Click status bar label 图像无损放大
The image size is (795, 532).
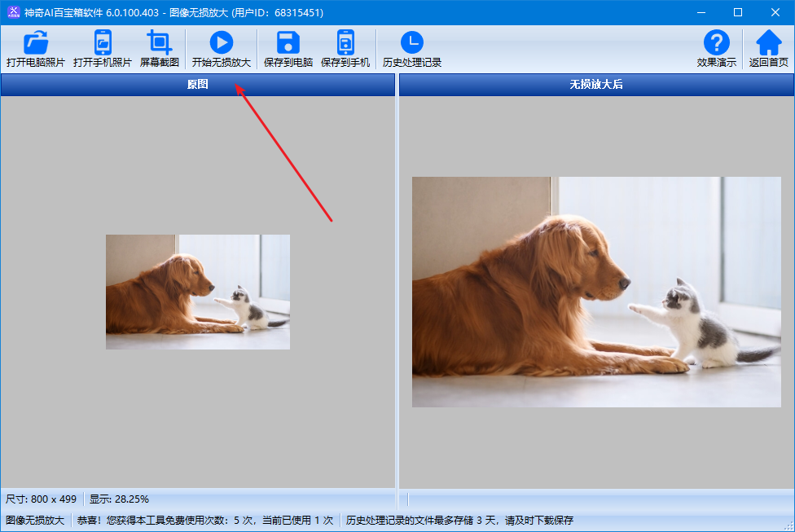pyautogui.click(x=35, y=521)
